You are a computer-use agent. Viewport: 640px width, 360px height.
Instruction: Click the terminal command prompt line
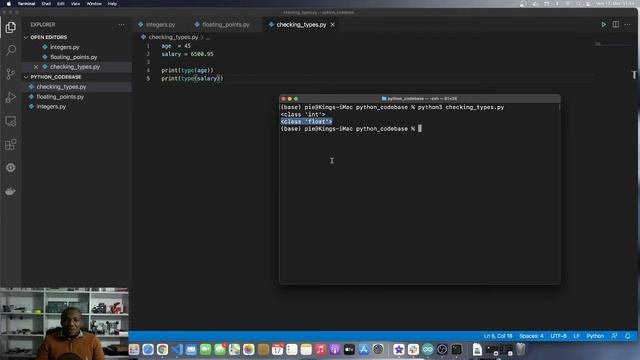351,129
